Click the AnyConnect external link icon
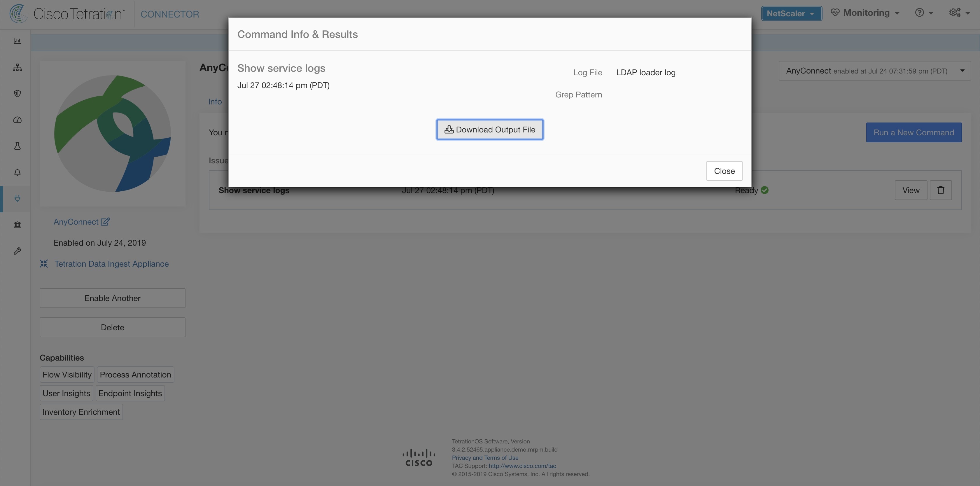 [106, 222]
